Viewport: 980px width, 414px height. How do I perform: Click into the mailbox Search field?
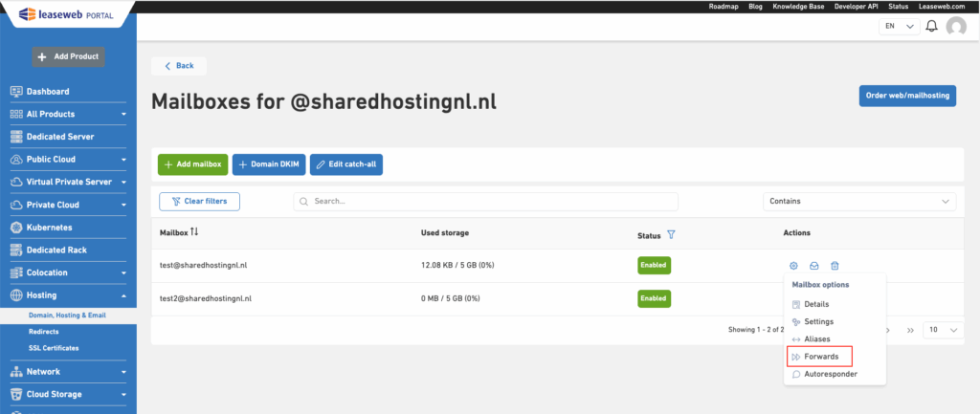485,202
